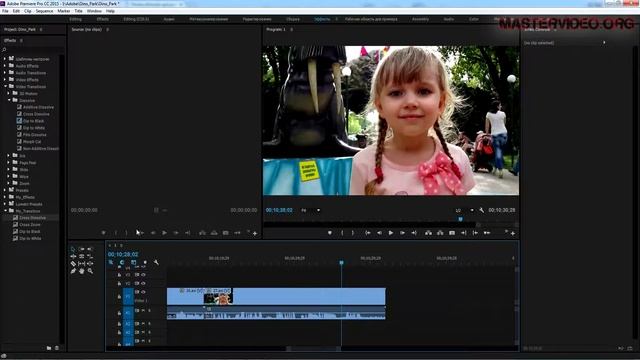This screenshot has width=640, height=360.
Task: Open the Window menu
Action: click(x=94, y=11)
